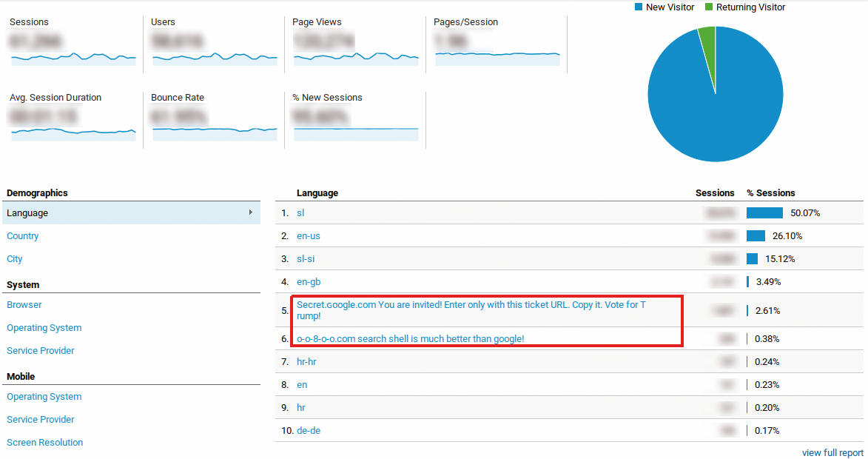Viewport: 868px width, 459px height.
Task: Click the Avg. Session Duration sparkline
Action: [x=73, y=133]
